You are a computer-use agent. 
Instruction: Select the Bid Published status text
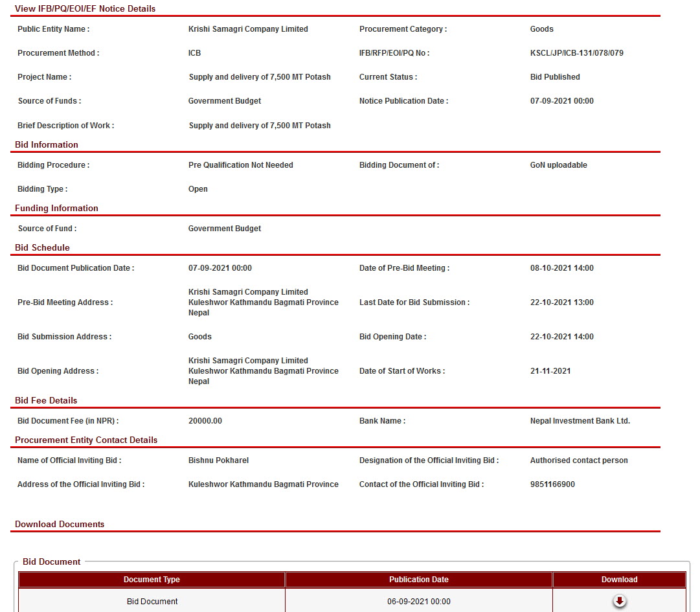tap(555, 77)
